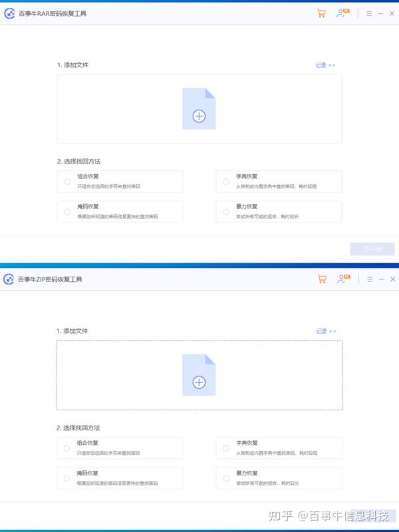
Task: Open shopping cart in ZIP tool window
Action: click(x=322, y=279)
